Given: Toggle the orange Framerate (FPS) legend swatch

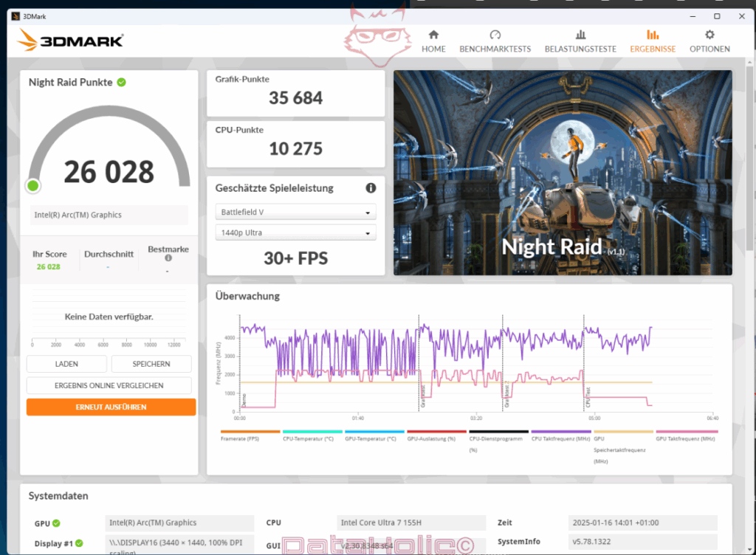Looking at the screenshot, I should (250, 432).
